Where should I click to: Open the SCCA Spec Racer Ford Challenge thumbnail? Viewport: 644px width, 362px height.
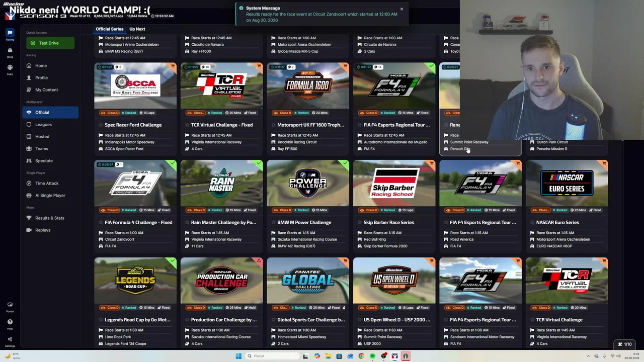(x=135, y=86)
